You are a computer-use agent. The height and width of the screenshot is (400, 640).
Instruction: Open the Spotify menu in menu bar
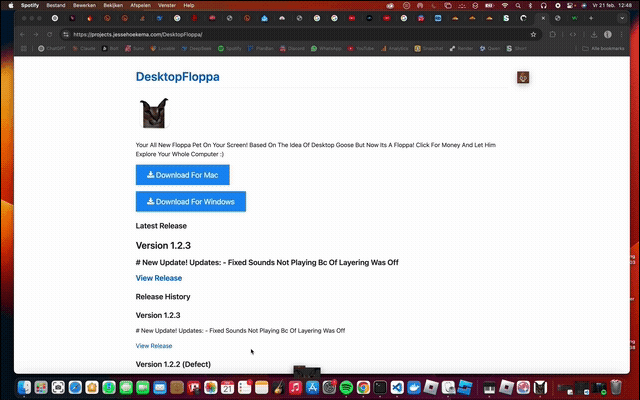[x=29, y=5]
